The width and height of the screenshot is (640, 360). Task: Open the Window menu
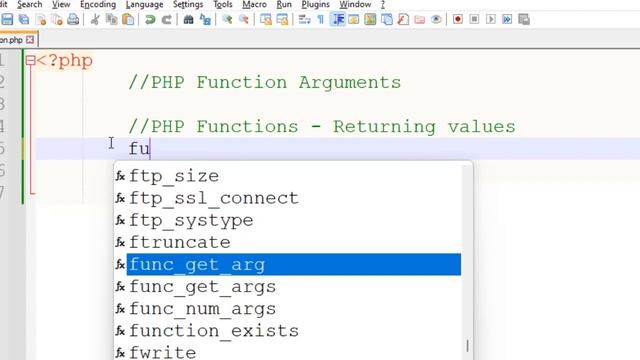[355, 4]
